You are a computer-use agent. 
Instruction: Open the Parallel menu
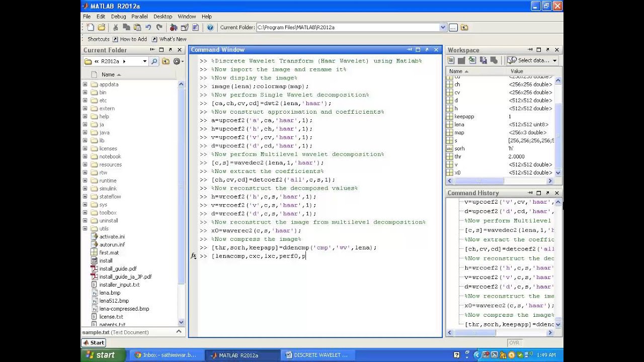pos(139,17)
